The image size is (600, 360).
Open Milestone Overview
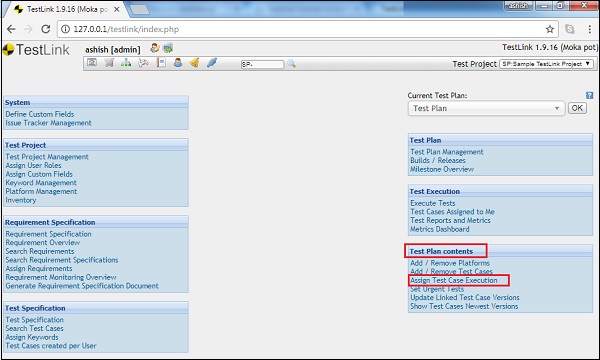click(x=442, y=169)
